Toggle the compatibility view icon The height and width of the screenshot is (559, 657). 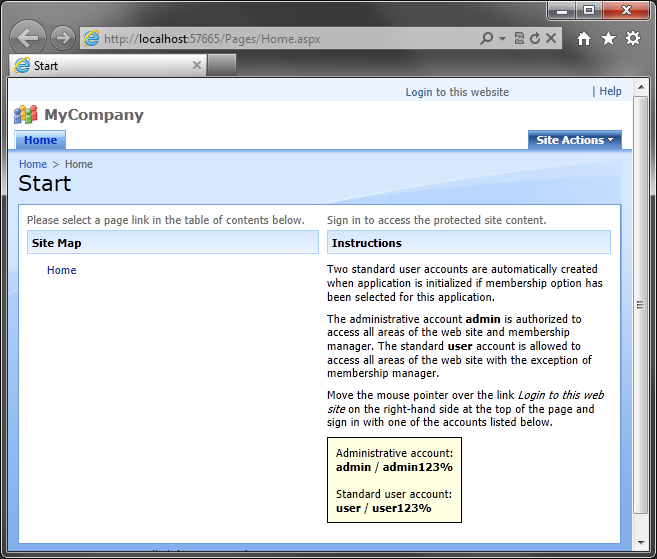[x=519, y=39]
